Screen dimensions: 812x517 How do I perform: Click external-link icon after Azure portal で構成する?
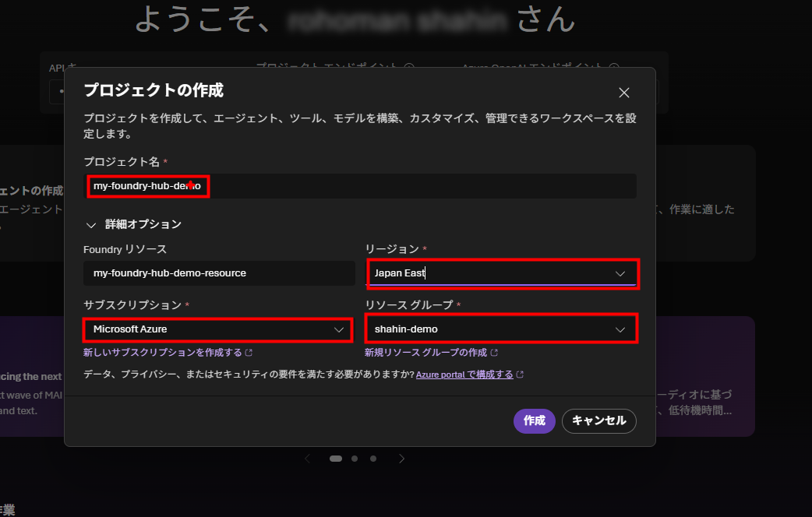coord(520,375)
